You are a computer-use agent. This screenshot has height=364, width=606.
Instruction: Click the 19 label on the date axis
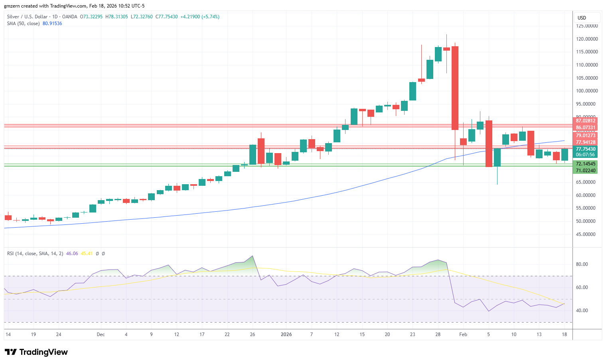(34, 334)
